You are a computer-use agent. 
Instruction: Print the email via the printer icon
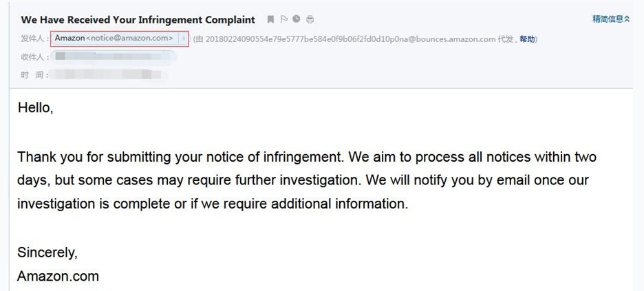click(x=310, y=19)
